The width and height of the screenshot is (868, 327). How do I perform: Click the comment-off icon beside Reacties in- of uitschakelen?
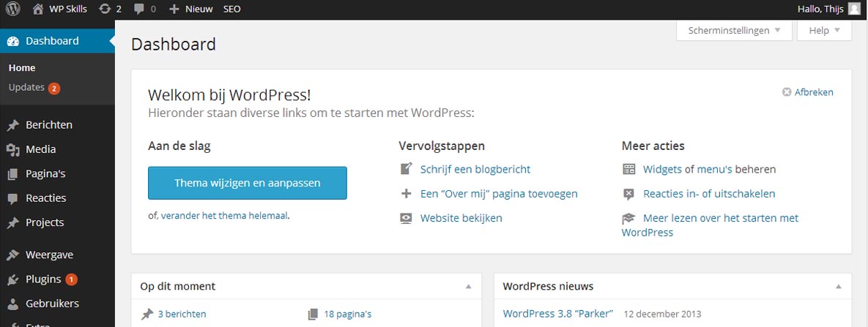[629, 194]
